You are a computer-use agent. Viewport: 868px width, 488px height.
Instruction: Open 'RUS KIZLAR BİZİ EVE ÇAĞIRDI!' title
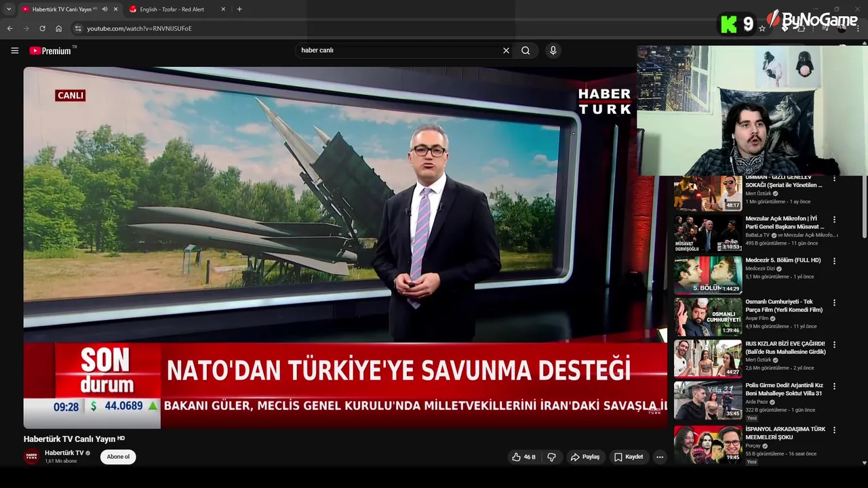click(786, 348)
